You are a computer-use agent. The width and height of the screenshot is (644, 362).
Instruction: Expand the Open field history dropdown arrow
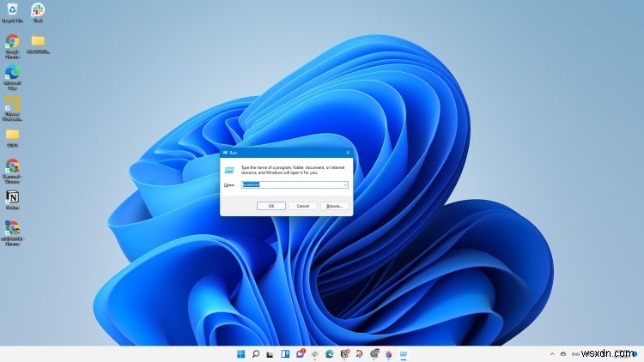[x=345, y=184]
